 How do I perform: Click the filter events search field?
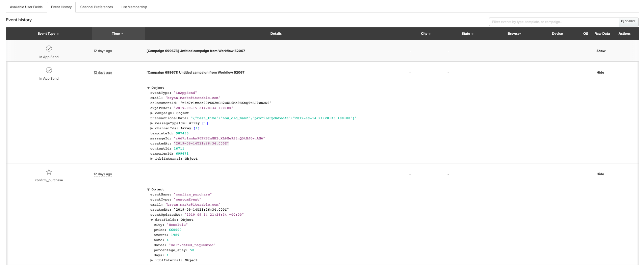(x=553, y=22)
